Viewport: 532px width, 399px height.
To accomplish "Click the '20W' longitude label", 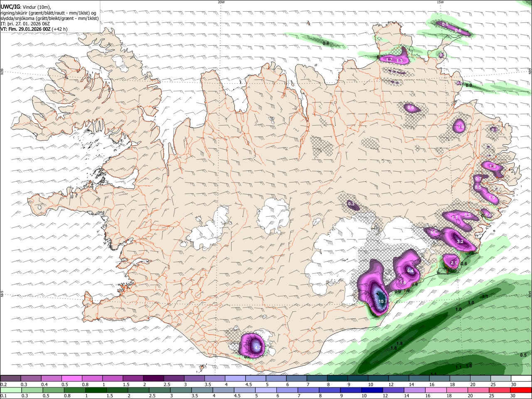I will point(221,2).
